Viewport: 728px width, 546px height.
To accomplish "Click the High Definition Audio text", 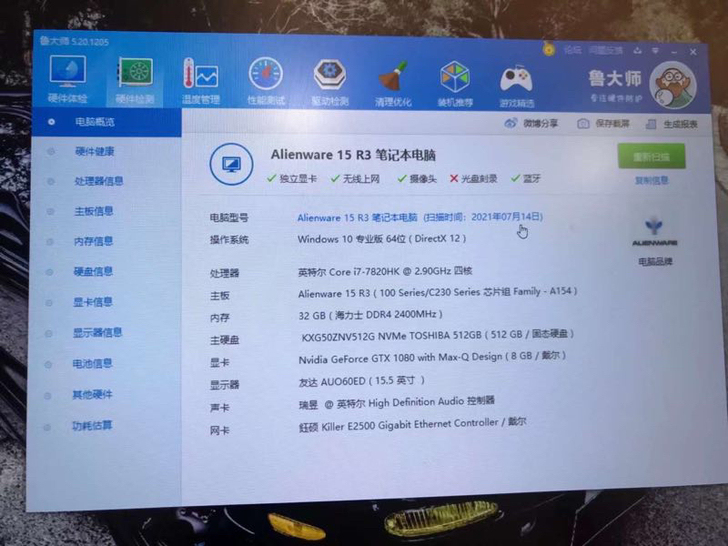I will [x=396, y=403].
